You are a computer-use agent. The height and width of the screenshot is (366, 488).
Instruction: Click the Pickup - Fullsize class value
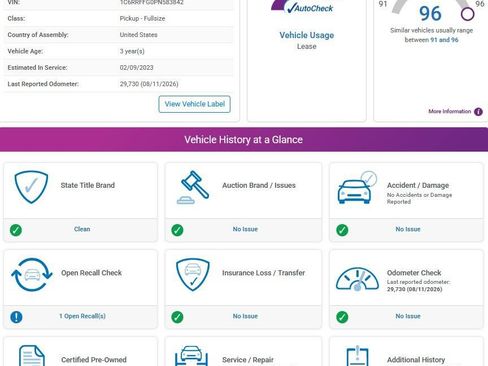pyautogui.click(x=142, y=18)
